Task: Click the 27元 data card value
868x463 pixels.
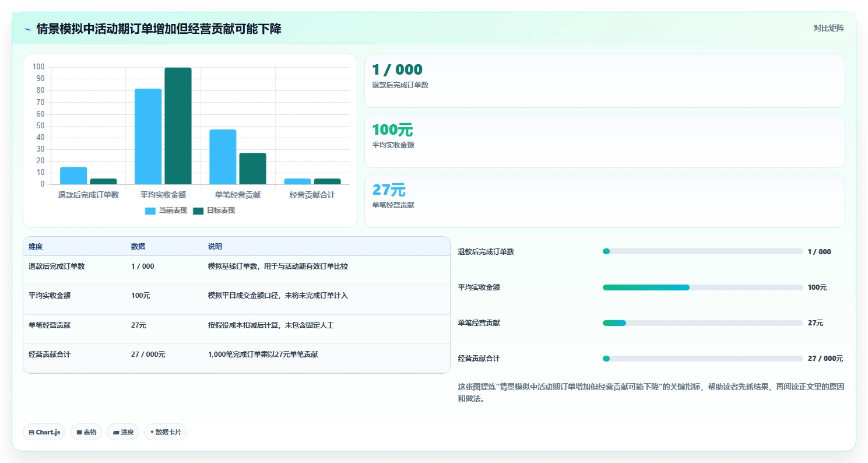Action: coord(389,190)
